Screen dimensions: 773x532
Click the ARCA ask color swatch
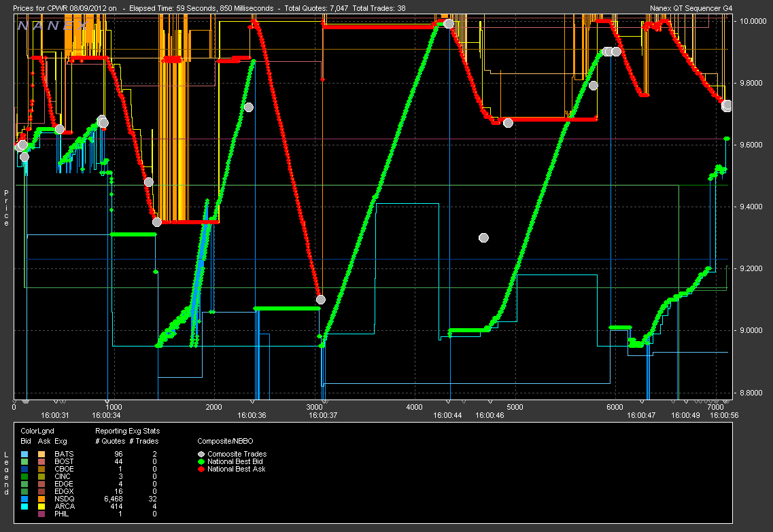pyautogui.click(x=41, y=506)
